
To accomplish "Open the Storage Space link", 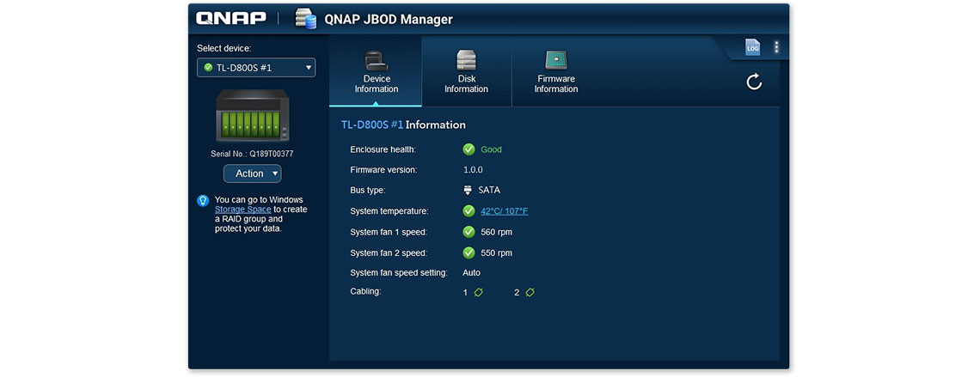I will [243, 210].
